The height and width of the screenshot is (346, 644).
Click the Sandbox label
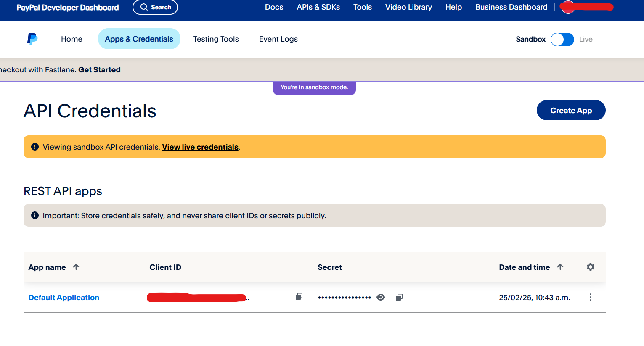(531, 39)
